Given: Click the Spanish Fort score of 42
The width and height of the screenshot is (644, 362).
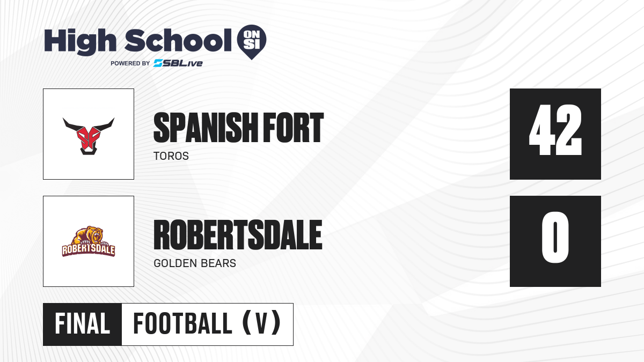Looking at the screenshot, I should (x=555, y=134).
